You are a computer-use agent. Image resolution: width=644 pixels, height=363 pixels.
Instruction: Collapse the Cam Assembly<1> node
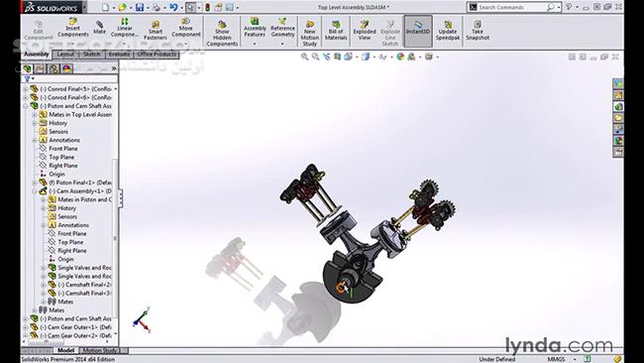[x=35, y=191]
